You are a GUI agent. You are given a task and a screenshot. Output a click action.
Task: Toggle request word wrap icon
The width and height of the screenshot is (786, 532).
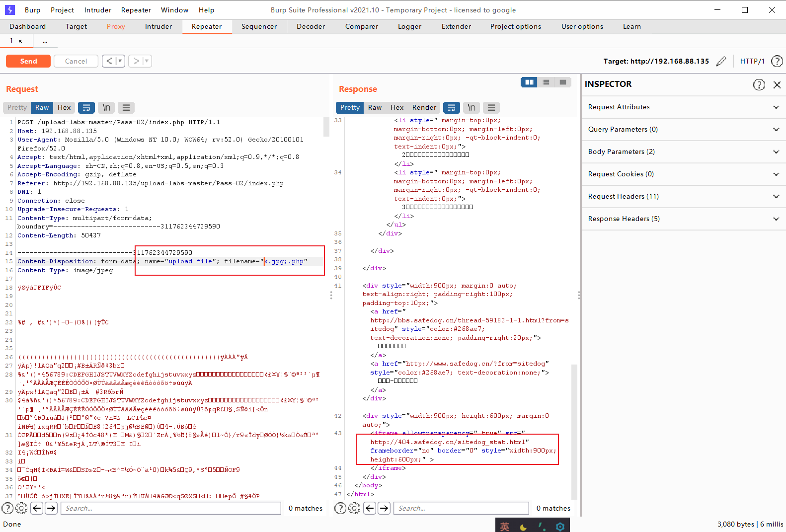coord(86,107)
